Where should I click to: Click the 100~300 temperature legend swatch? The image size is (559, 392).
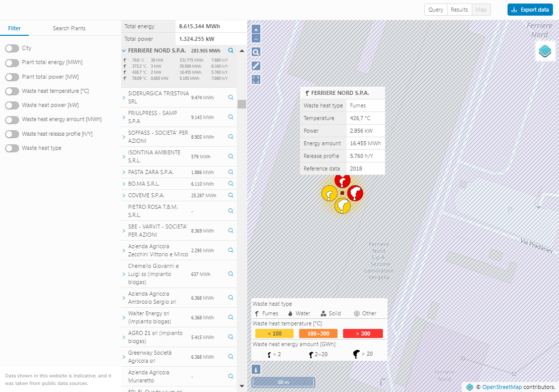318,333
